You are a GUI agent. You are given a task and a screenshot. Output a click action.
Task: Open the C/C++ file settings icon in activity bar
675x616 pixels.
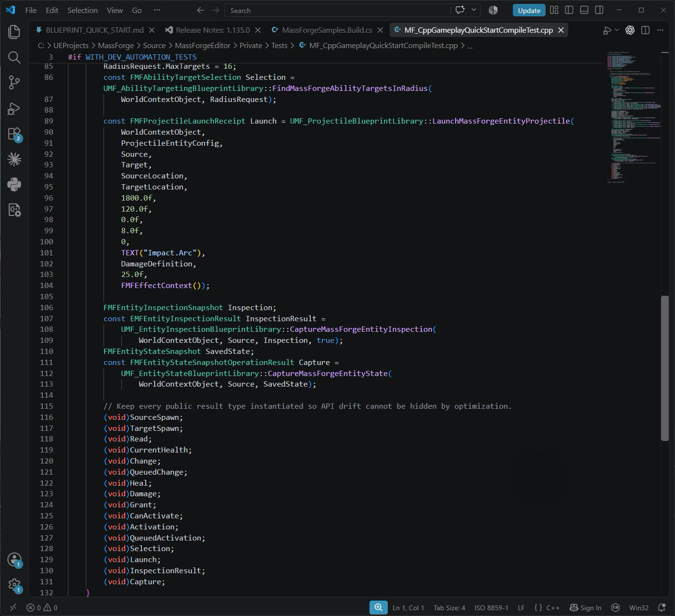tap(14, 210)
